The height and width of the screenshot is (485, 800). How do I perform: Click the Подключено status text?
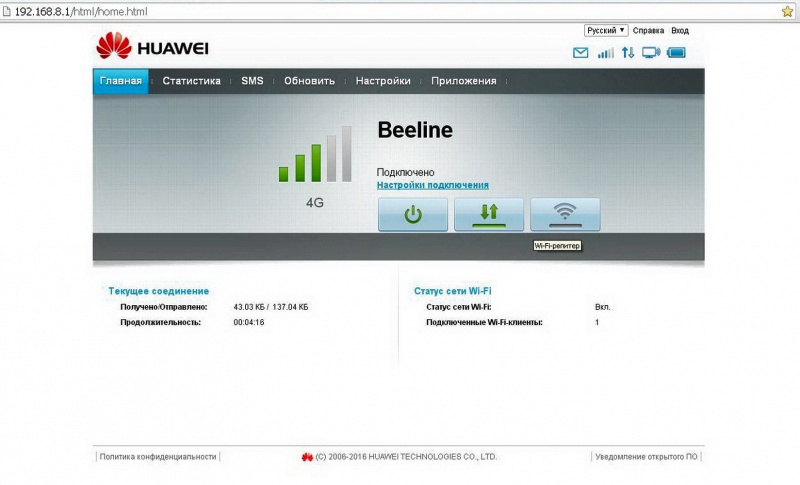tap(405, 172)
